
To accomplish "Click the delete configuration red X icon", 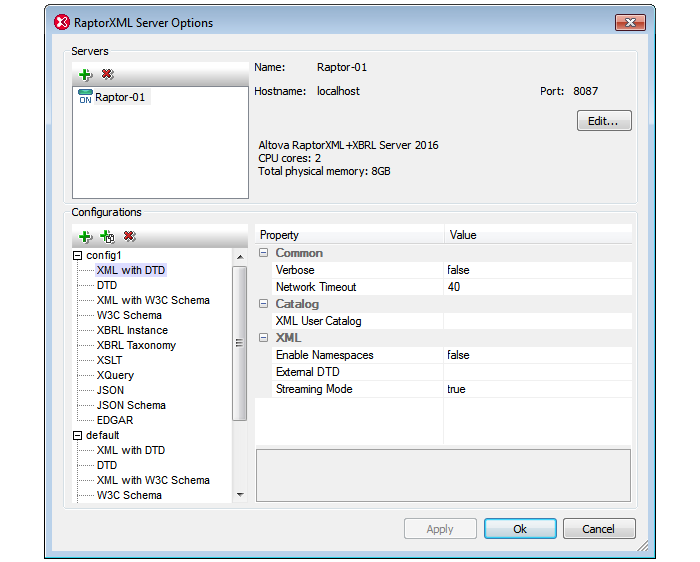I will (129, 237).
